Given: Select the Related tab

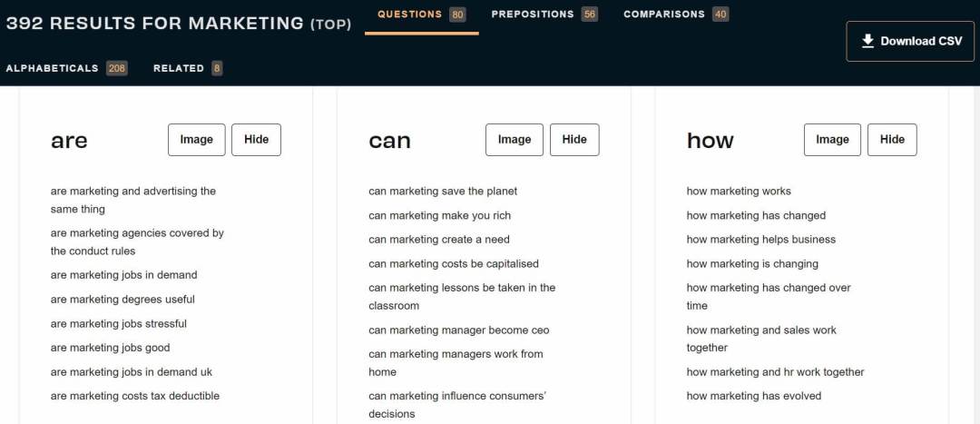Looking at the screenshot, I should point(188,68).
